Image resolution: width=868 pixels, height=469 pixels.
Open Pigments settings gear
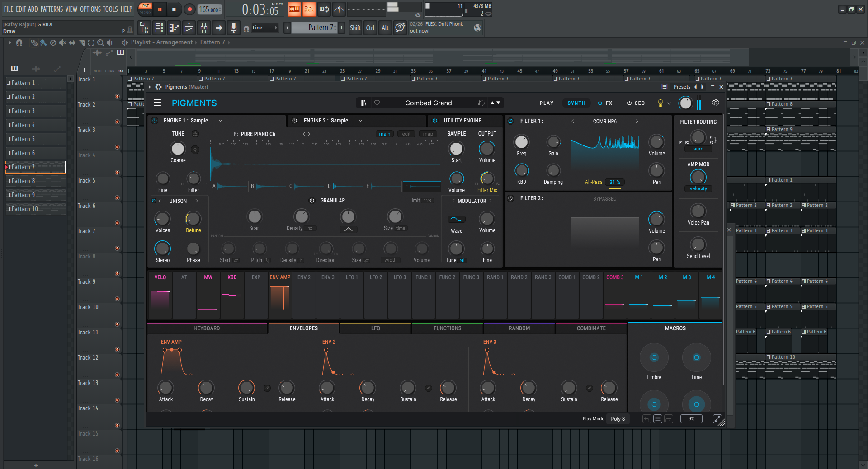point(716,103)
